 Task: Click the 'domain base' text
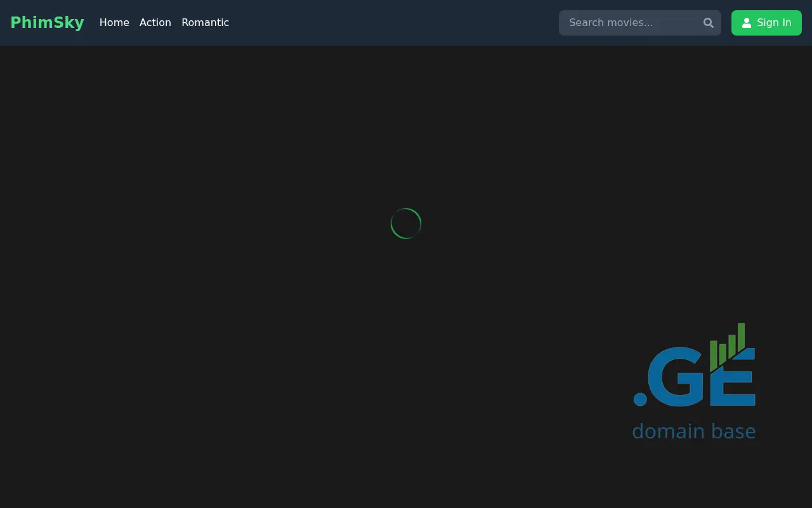coord(693,431)
